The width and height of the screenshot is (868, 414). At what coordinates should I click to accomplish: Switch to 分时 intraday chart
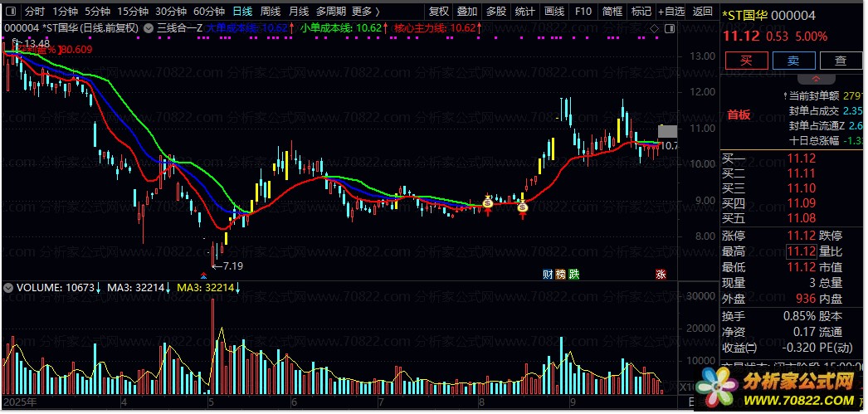(35, 11)
